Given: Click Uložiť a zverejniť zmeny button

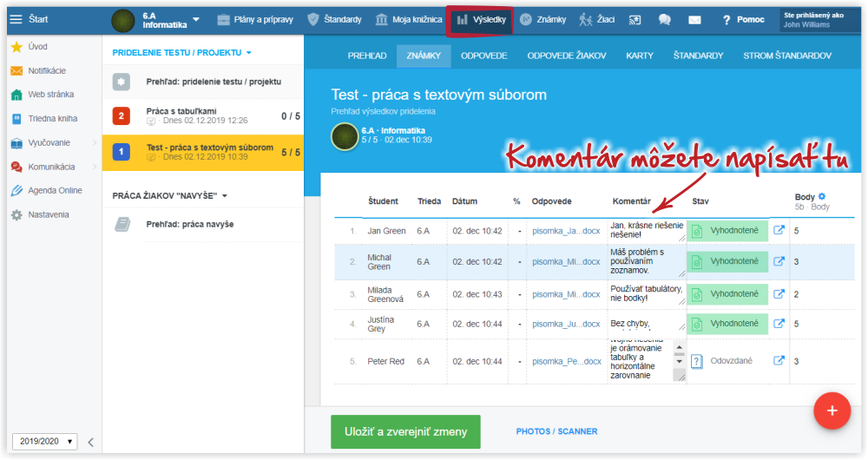Looking at the screenshot, I should point(405,431).
